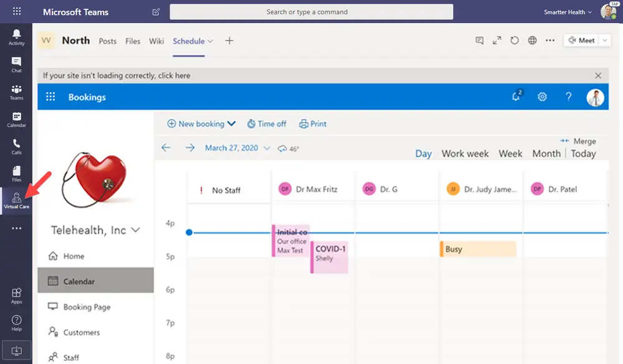Open the March 27, 2020 date picker
Viewport: 623px width, 364px height.
(237, 148)
